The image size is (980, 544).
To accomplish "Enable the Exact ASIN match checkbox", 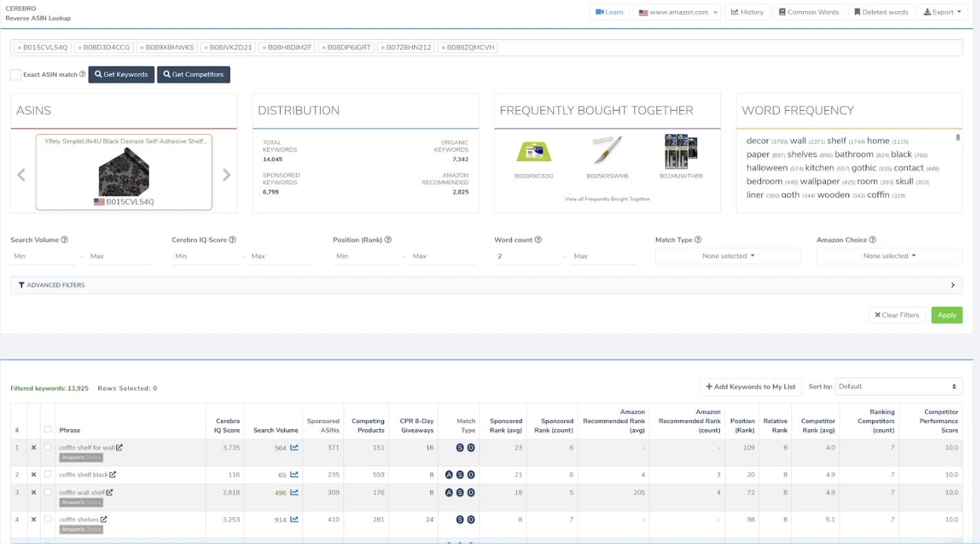I will point(16,74).
